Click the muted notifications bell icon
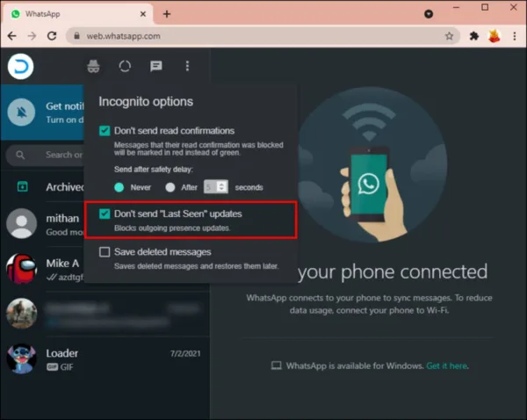The width and height of the screenshot is (527, 420). point(21,112)
